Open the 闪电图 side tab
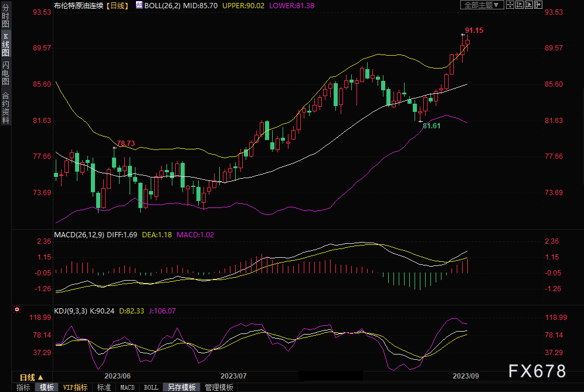The width and height of the screenshot is (584, 392). [6, 73]
